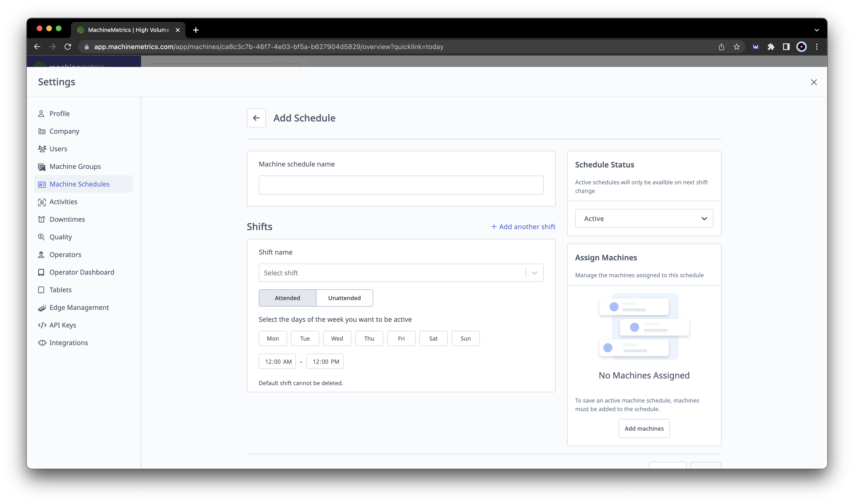
Task: Click the Quality magnifier icon in sidebar
Action: pos(41,237)
